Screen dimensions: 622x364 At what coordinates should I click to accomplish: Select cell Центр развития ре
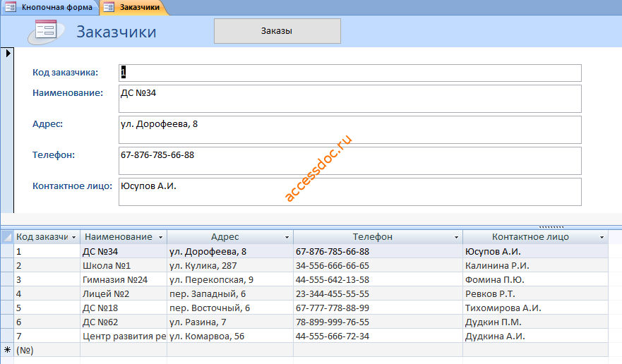pos(124,336)
